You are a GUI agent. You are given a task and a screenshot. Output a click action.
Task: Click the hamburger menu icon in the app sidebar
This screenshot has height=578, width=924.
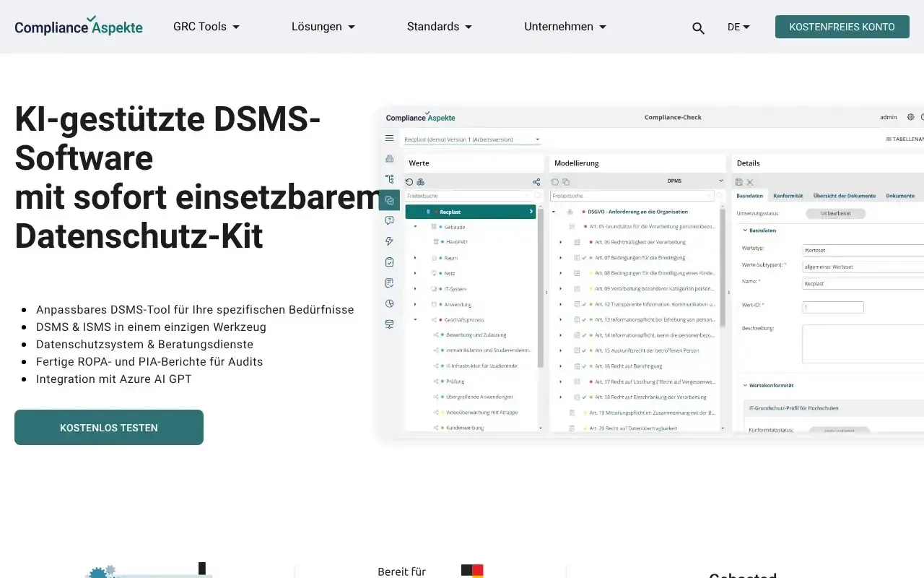coord(389,138)
